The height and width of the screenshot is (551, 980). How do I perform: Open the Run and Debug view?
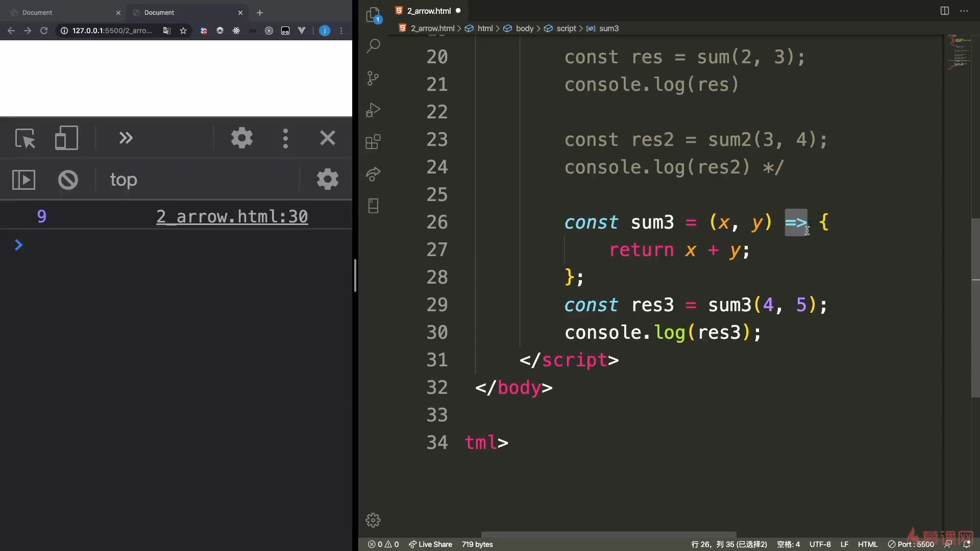point(373,110)
